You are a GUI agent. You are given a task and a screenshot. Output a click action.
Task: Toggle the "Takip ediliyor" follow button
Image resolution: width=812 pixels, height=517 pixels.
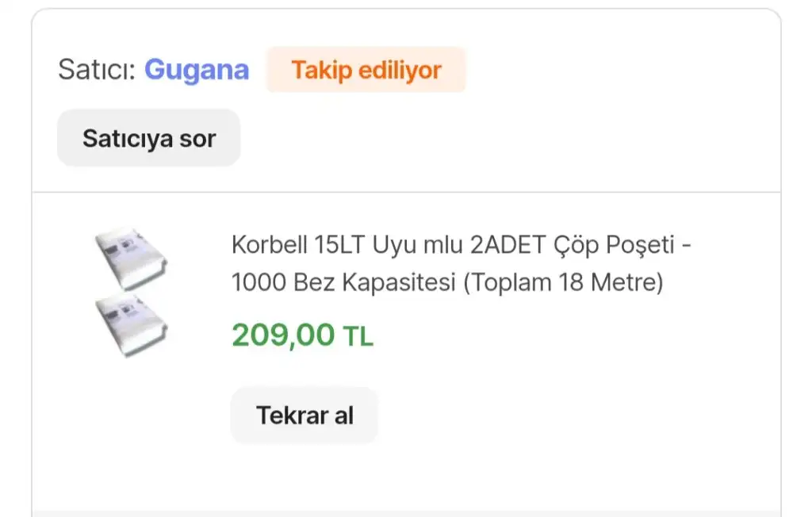pos(366,70)
